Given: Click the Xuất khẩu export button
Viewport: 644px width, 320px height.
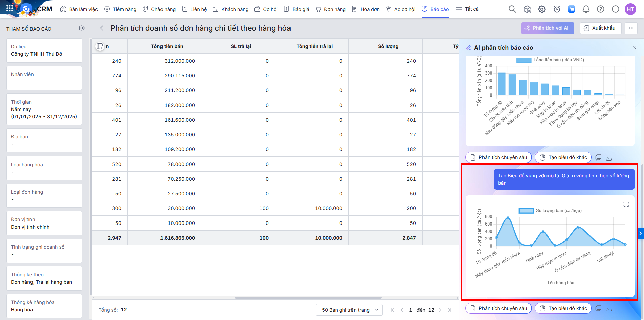Looking at the screenshot, I should (x=600, y=28).
